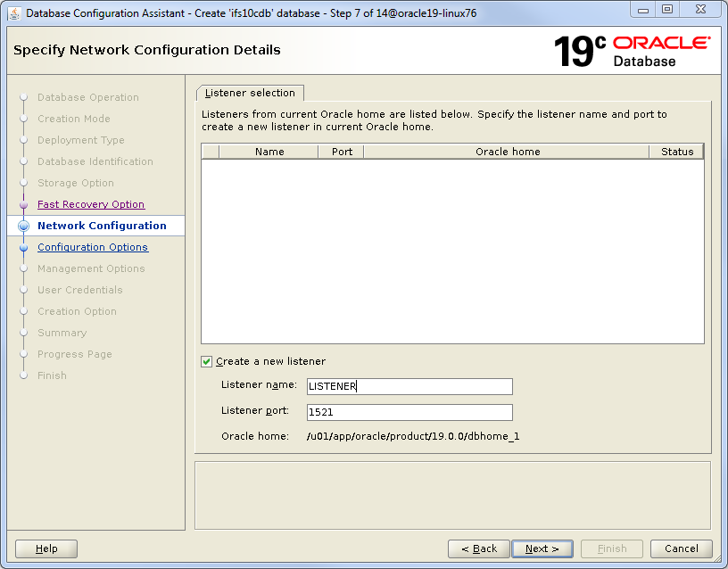Go to the Fast Recovery Option step
This screenshot has width=728, height=569.
tap(91, 205)
